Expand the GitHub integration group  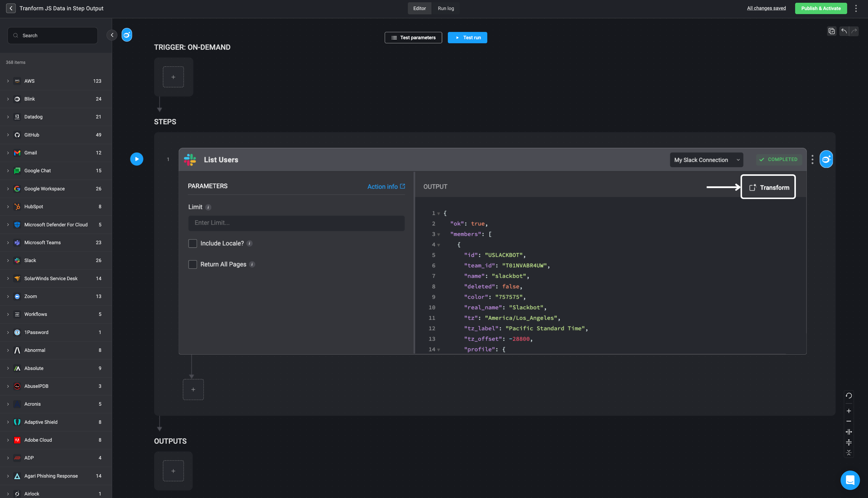pyautogui.click(x=8, y=135)
